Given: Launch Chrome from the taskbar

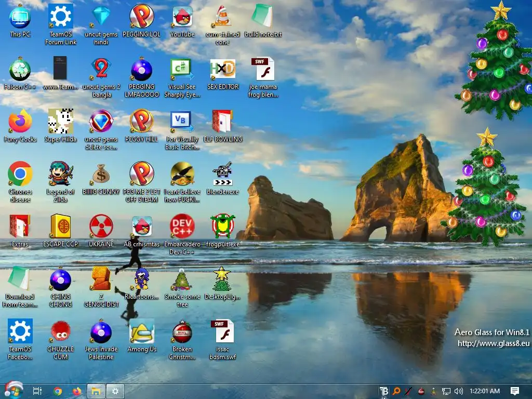Looking at the screenshot, I should point(58,391).
